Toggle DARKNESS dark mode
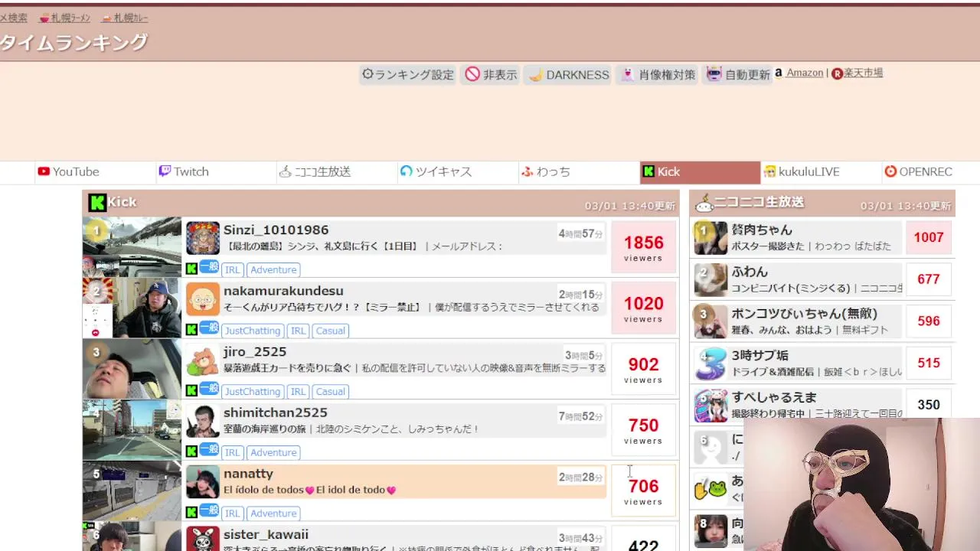The image size is (980, 551). coord(568,74)
